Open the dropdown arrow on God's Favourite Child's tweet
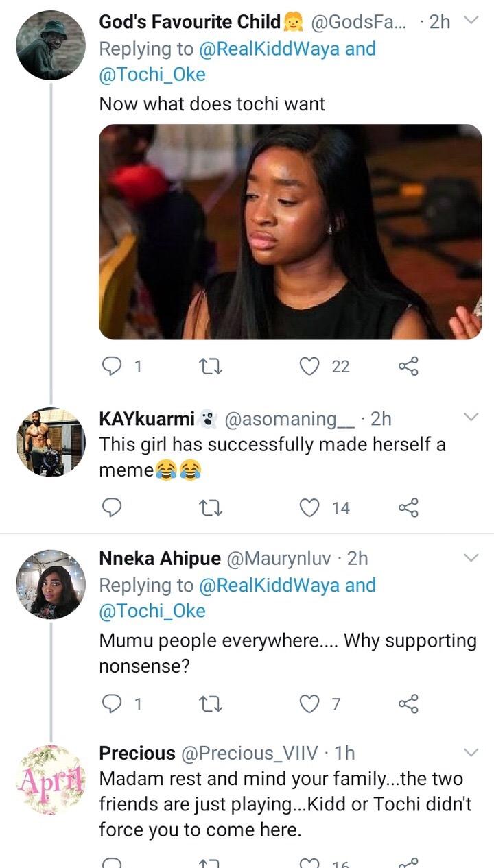 click(471, 21)
